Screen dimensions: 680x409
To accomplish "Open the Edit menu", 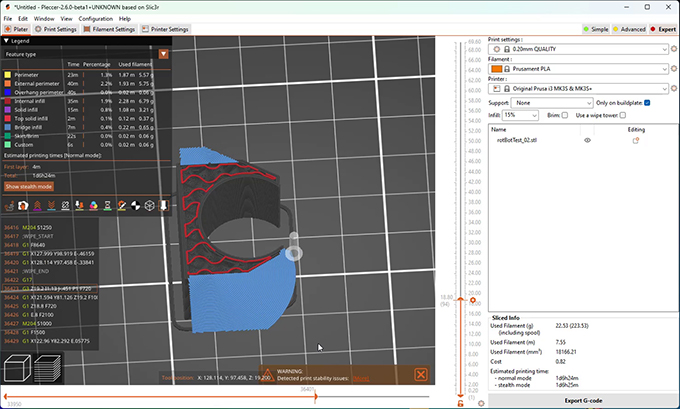I will pos(23,19).
